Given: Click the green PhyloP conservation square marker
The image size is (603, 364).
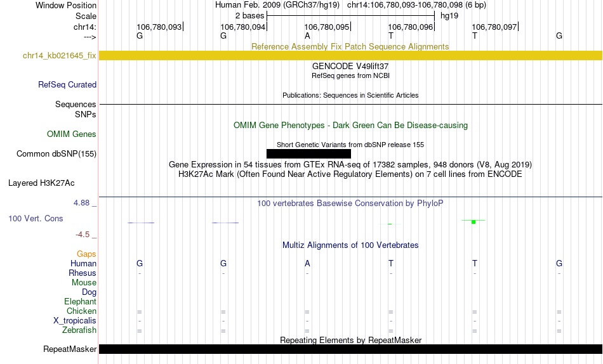Looking at the screenshot, I should pos(474,222).
